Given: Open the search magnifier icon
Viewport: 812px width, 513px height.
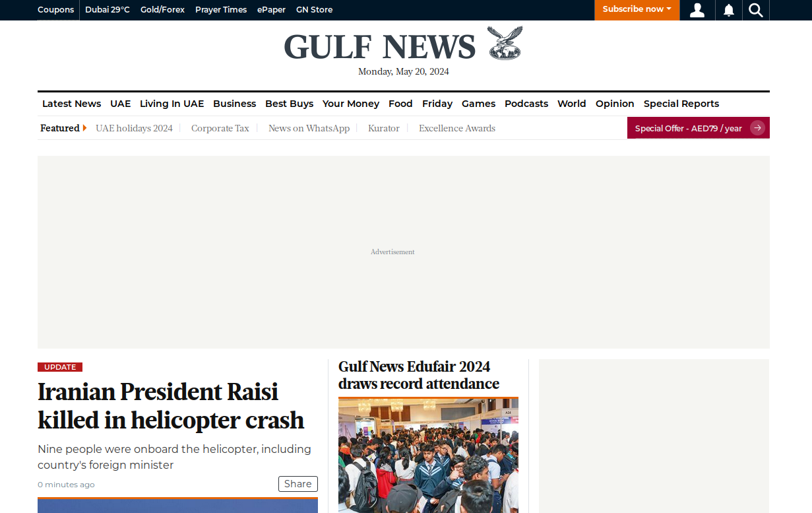Looking at the screenshot, I should pyautogui.click(x=756, y=10).
